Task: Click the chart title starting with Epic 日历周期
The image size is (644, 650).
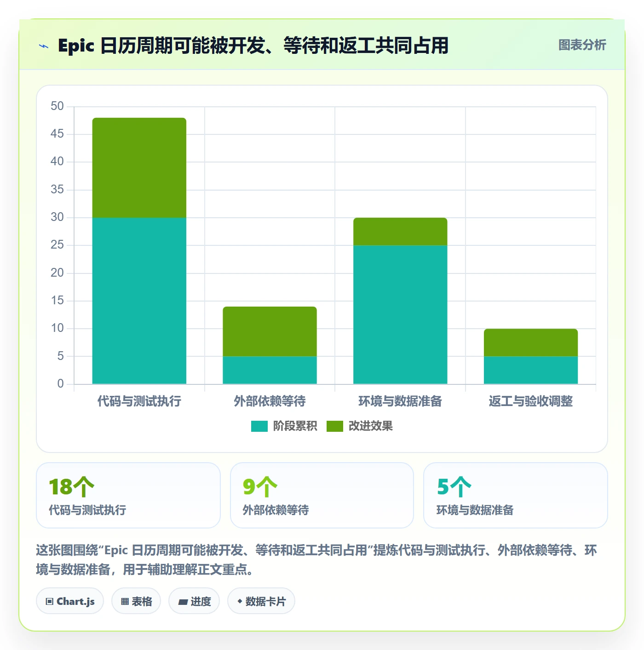Action: (x=253, y=46)
